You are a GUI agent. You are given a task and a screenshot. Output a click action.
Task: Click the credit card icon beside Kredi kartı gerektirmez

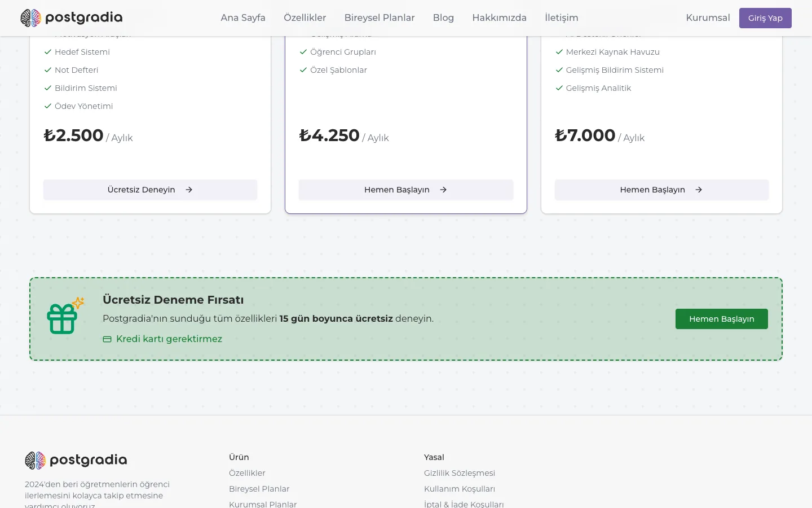[107, 339]
